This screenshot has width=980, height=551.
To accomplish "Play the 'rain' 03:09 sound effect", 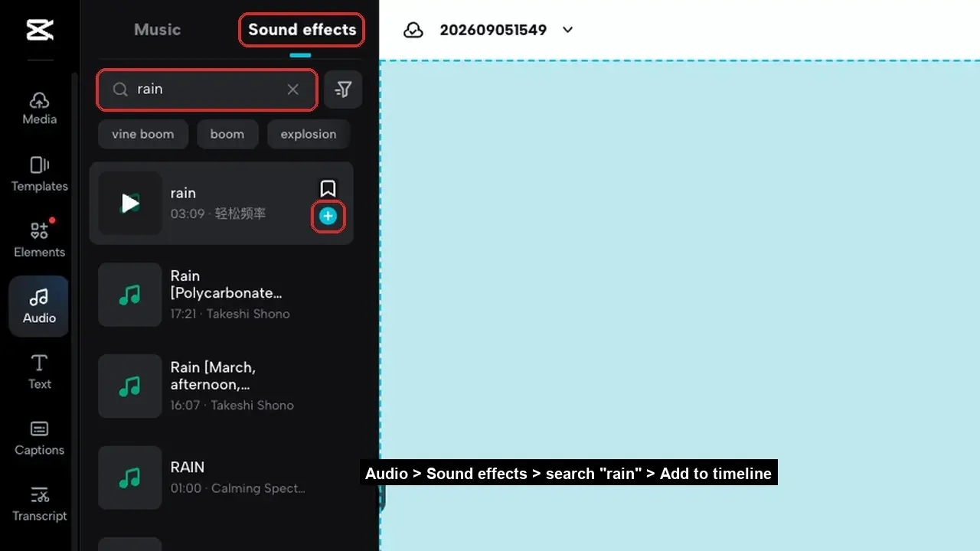I will [130, 203].
